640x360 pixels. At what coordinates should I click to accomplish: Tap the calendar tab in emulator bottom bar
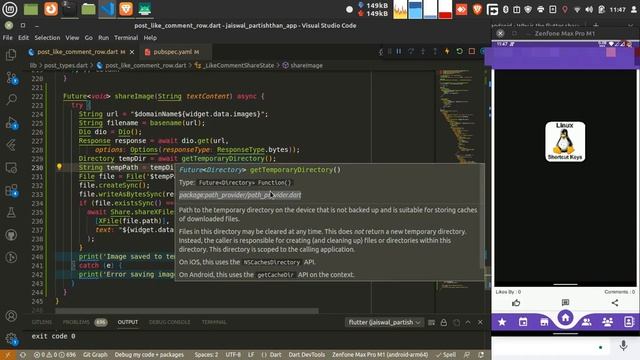[523, 322]
